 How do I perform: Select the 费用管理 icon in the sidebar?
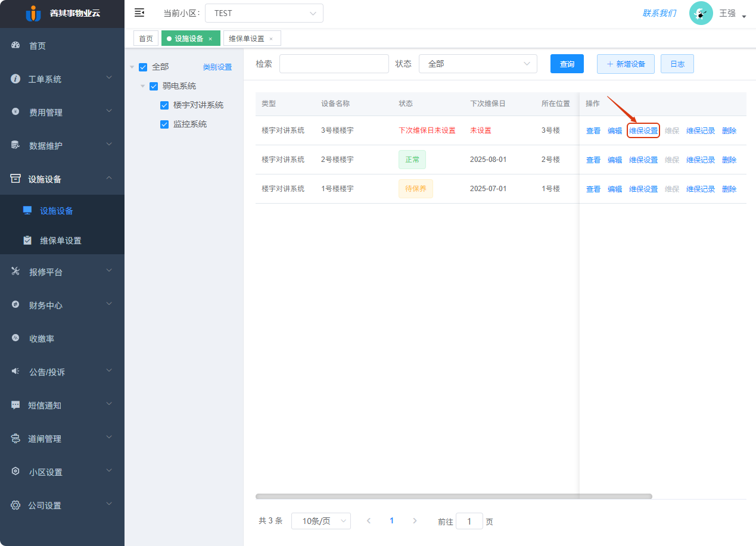pos(15,112)
